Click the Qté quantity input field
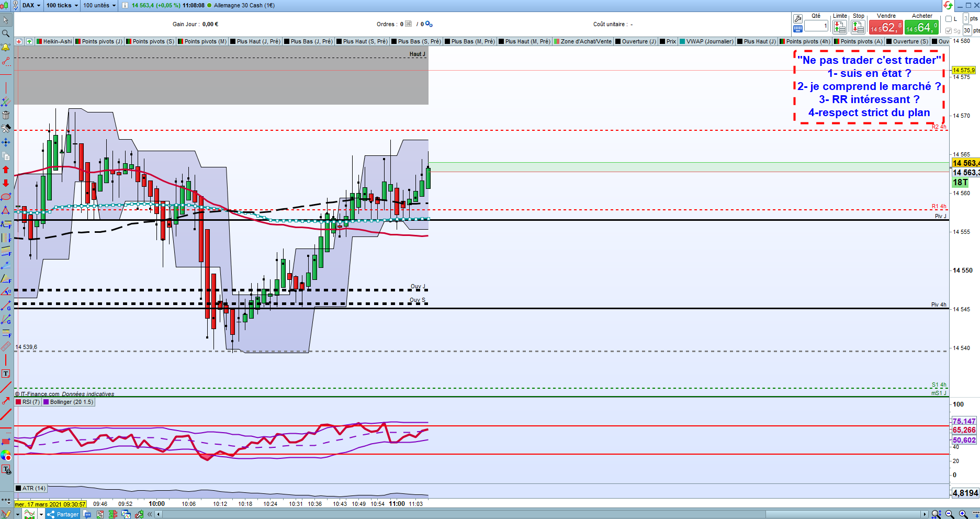The image size is (980, 519). pos(816,26)
